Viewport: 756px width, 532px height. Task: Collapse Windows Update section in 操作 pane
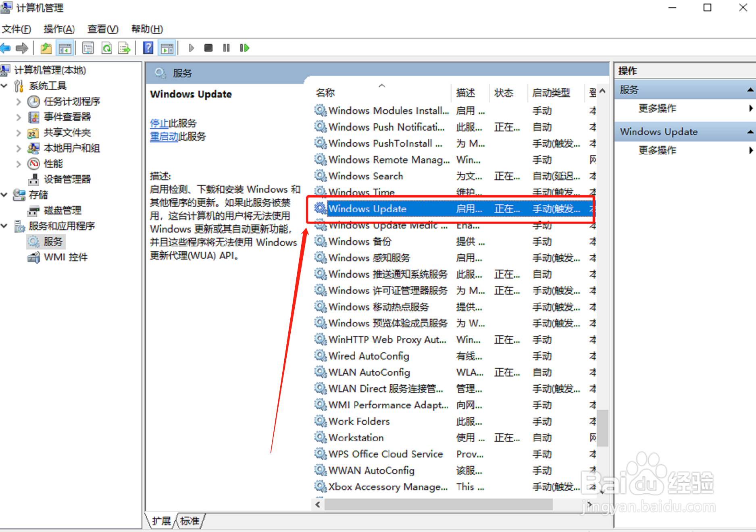point(750,132)
